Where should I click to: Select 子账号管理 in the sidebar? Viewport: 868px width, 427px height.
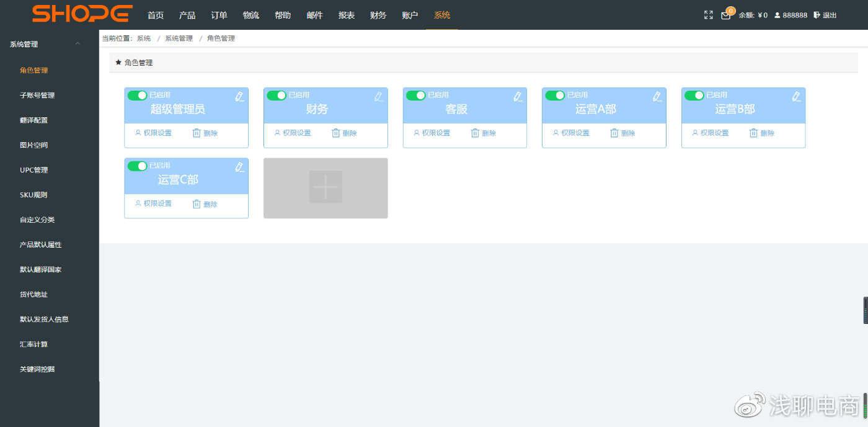click(37, 96)
